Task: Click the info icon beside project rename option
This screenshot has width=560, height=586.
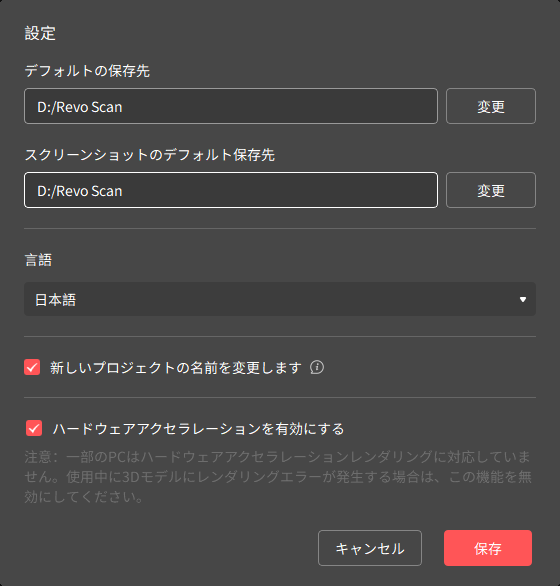Action: point(317,367)
